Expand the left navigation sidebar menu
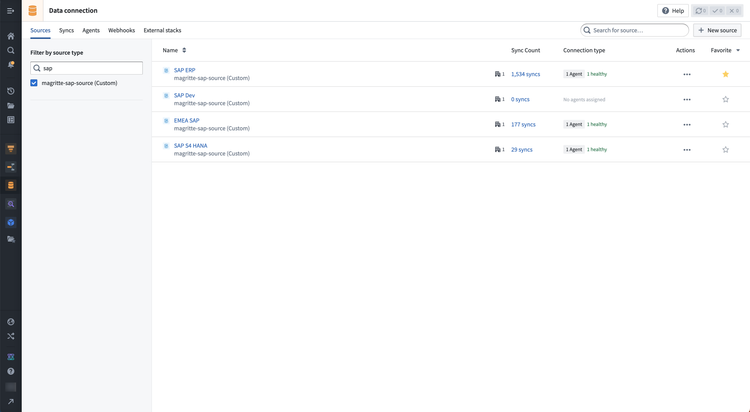Image resolution: width=750 pixels, height=412 pixels. pos(11,11)
